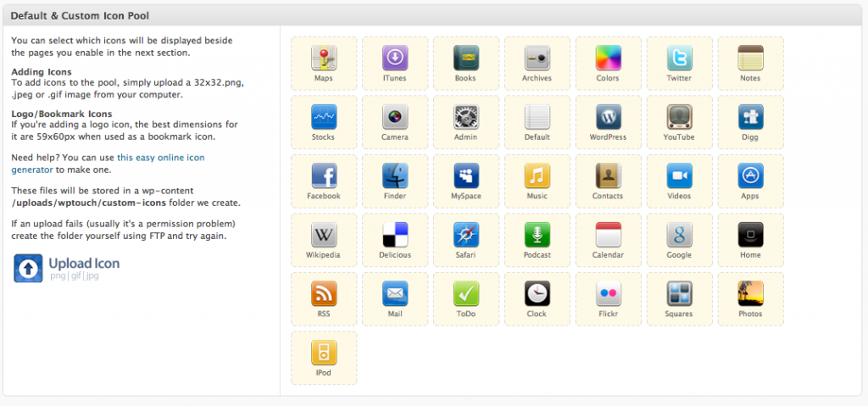
Task: Choose the Facebook icon
Action: click(x=324, y=176)
